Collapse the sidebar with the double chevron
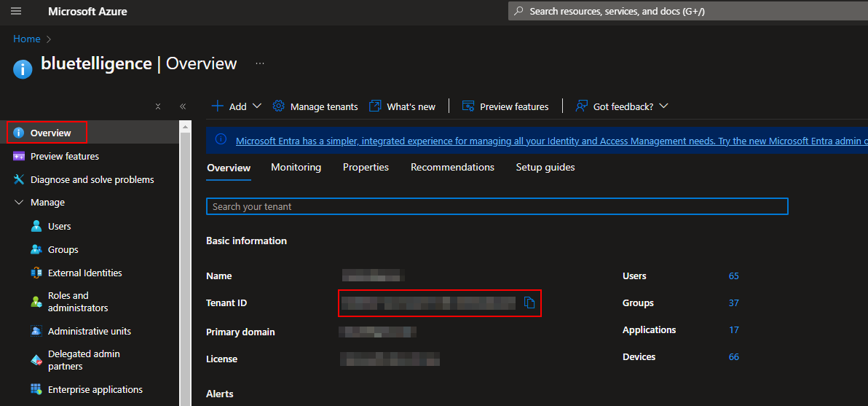 [183, 106]
